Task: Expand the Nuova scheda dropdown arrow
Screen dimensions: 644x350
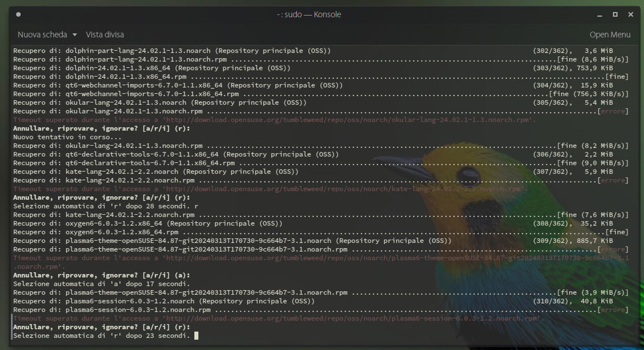Action: click(x=75, y=35)
